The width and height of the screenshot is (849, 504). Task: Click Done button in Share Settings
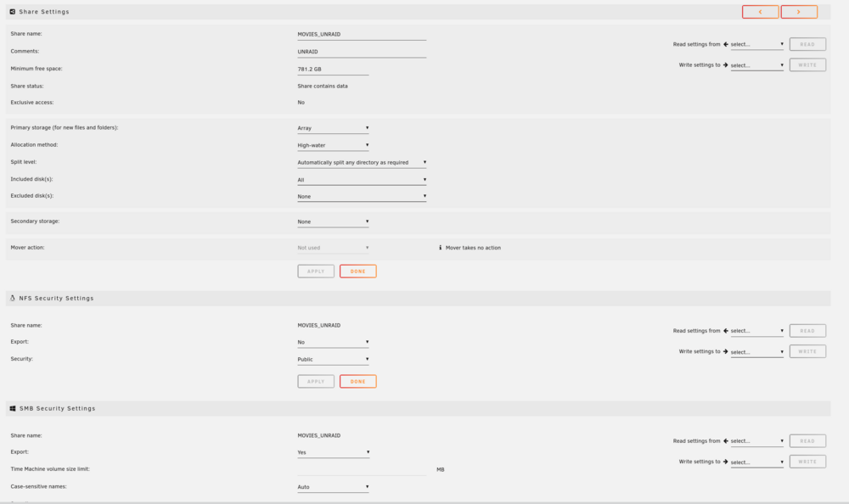click(358, 272)
